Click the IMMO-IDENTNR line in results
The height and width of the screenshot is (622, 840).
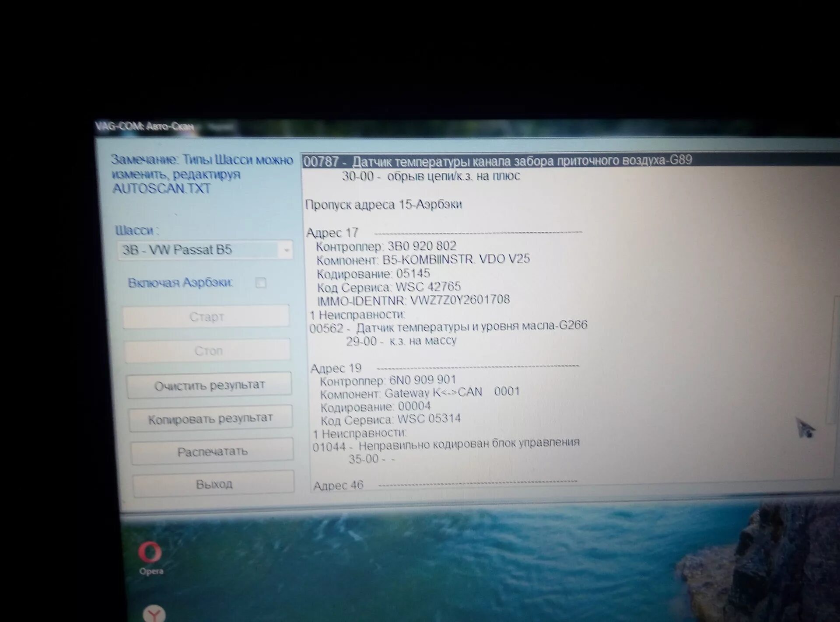[x=413, y=301]
